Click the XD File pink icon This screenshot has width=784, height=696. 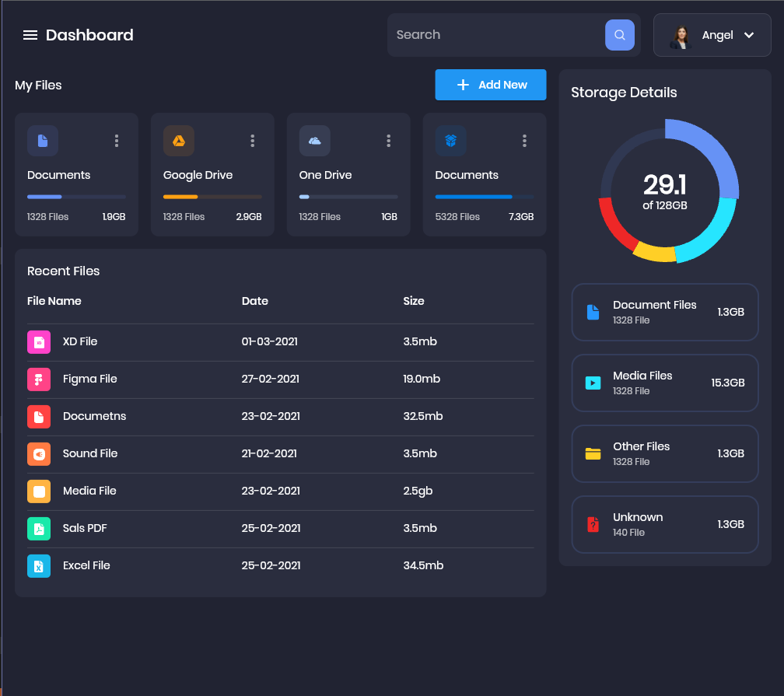coord(39,342)
